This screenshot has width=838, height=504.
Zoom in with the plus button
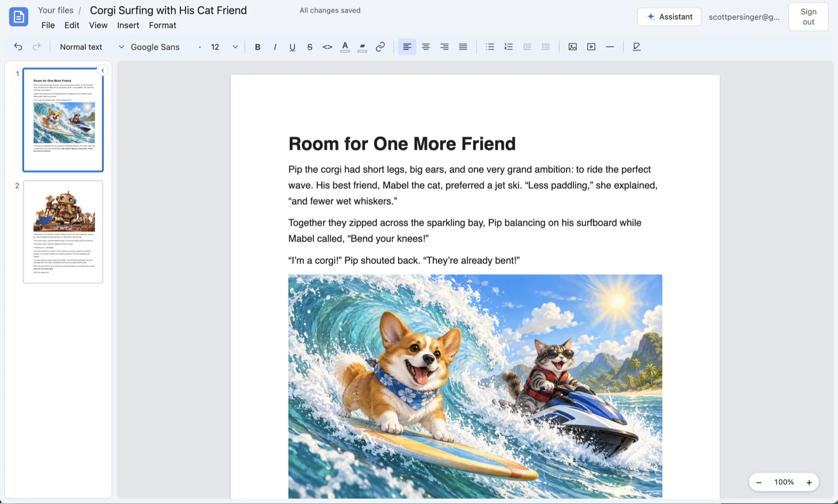pyautogui.click(x=809, y=482)
